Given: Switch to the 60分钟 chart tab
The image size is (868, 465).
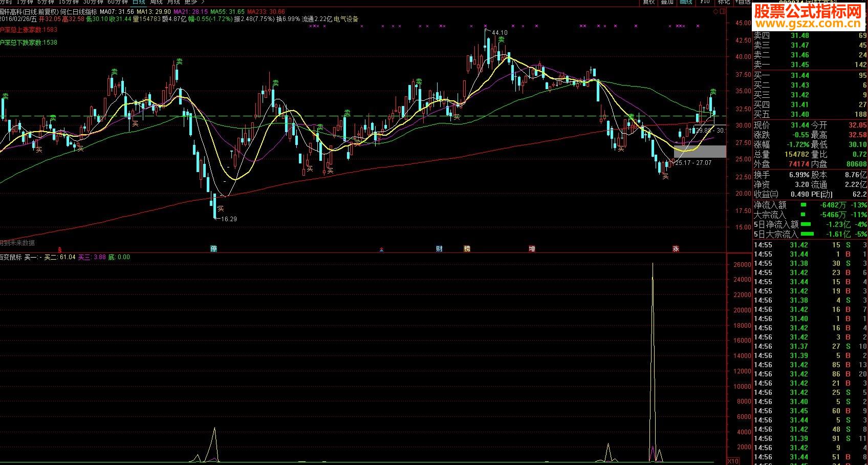Looking at the screenshot, I should (x=118, y=2).
